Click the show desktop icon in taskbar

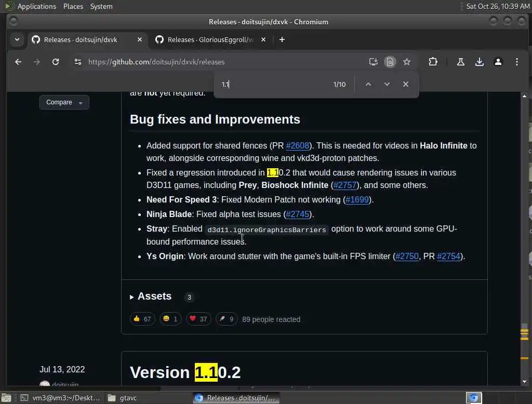[x=6, y=398]
